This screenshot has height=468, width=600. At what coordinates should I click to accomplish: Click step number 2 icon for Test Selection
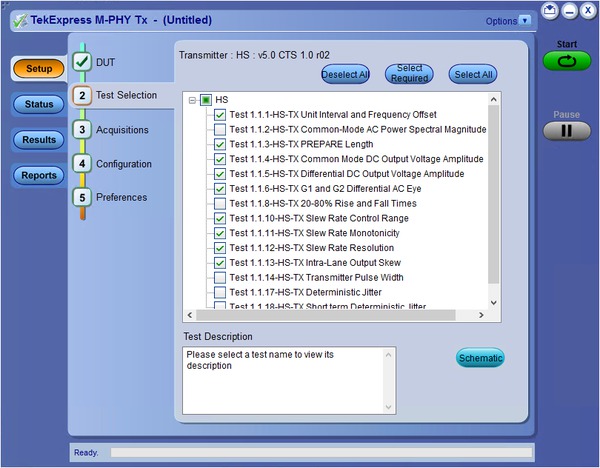[82, 95]
